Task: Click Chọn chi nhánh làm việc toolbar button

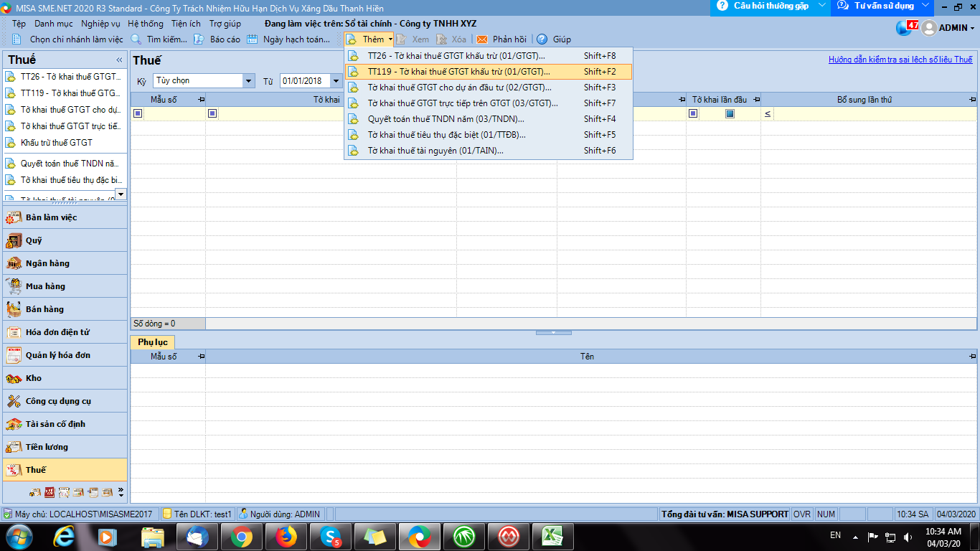Action: point(67,39)
